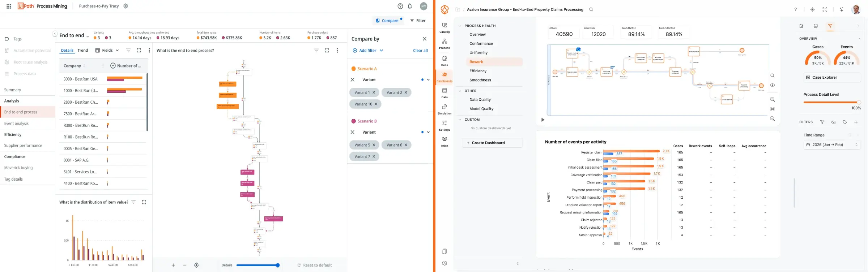
Task: Open the UiPath app launcher grid
Action: 9,6
